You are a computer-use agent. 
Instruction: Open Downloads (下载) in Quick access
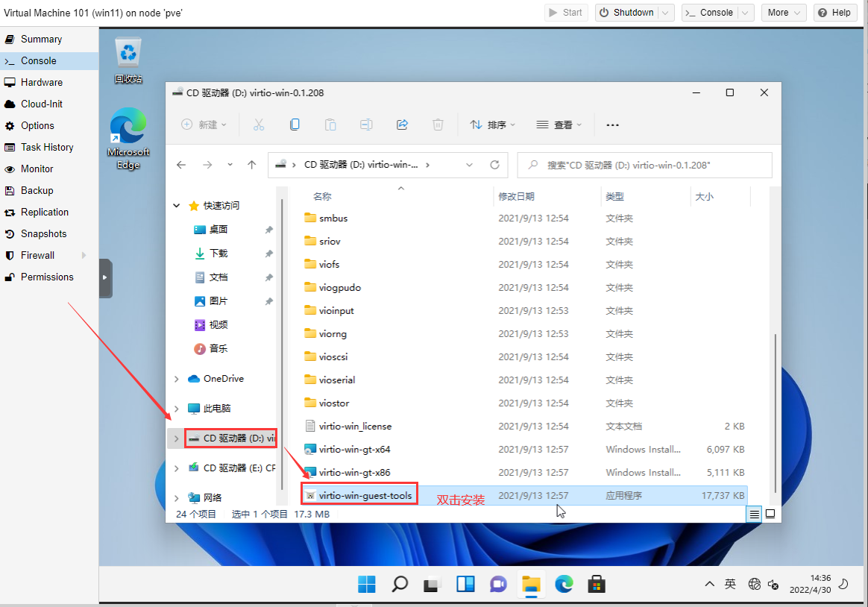click(218, 254)
